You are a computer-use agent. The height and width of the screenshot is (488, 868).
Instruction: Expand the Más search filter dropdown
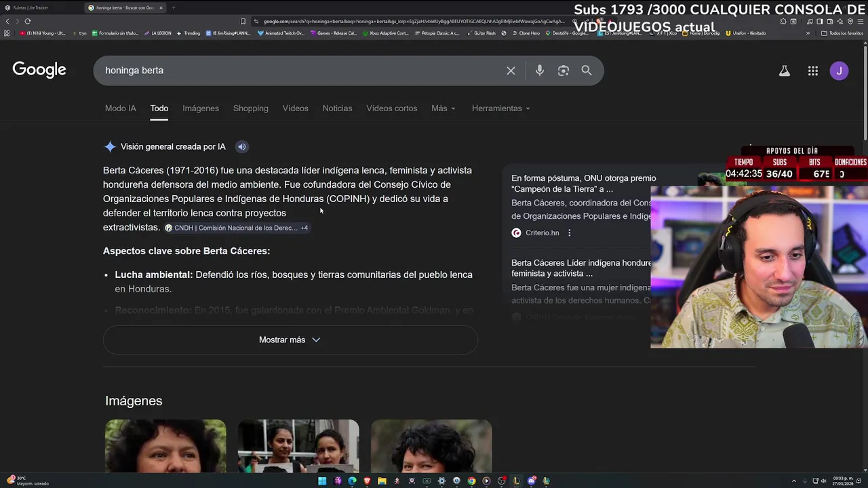point(443,108)
